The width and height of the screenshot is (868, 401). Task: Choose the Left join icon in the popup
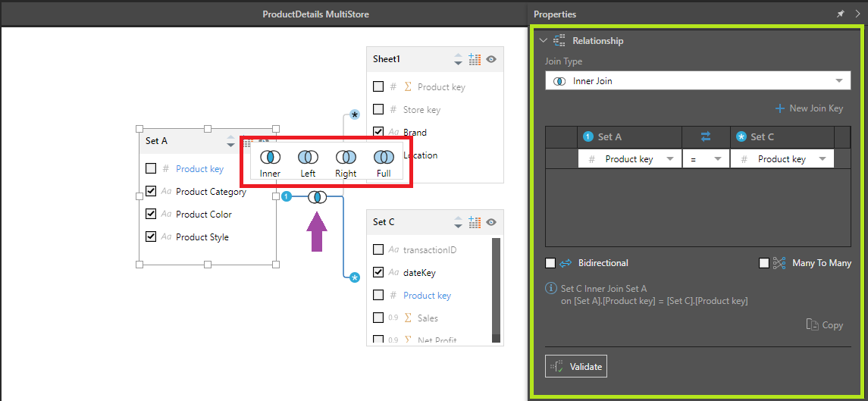[308, 158]
